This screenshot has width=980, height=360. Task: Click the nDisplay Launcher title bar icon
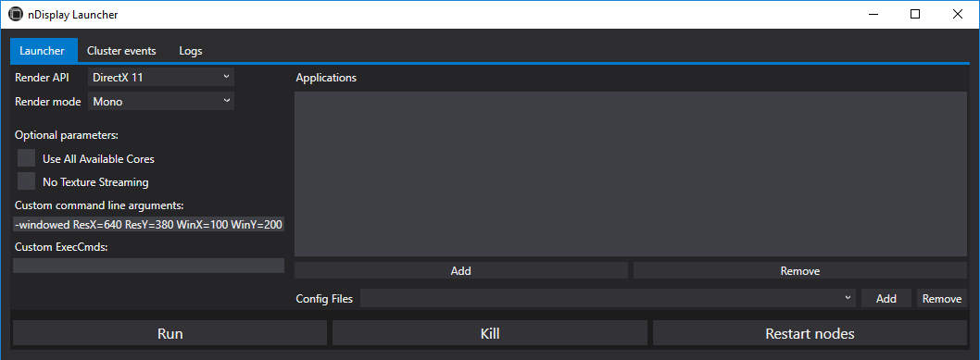[x=16, y=15]
